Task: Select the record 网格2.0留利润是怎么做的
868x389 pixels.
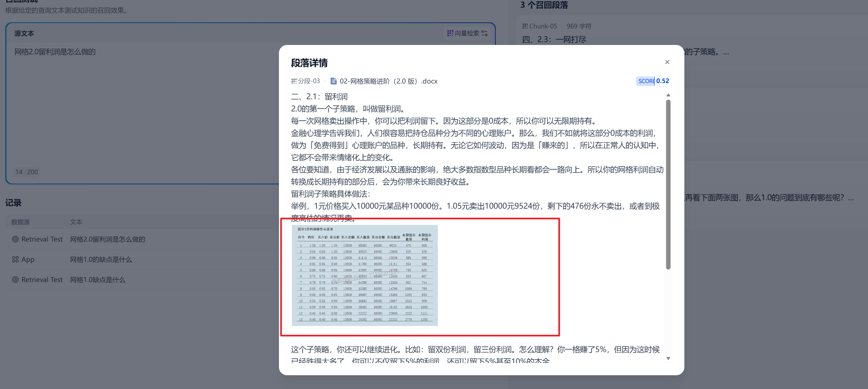Action: [107, 239]
